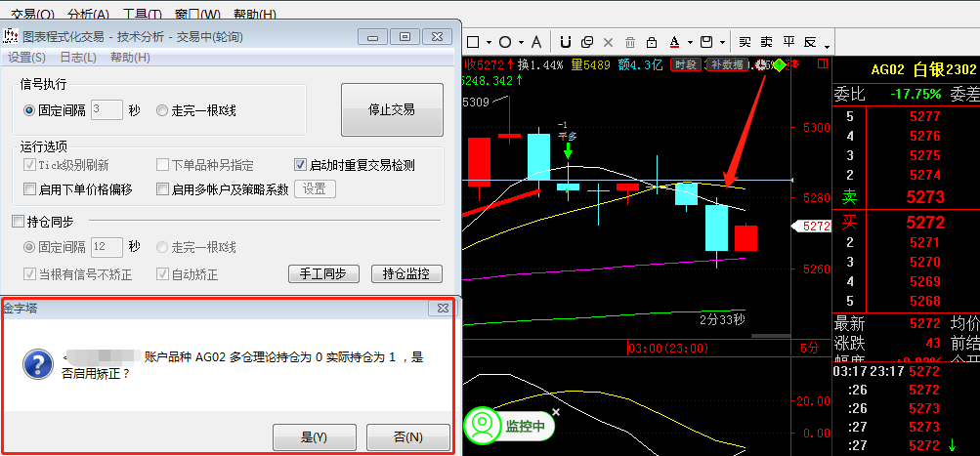Click the blue question mark dialog icon
Viewport: 980px width, 456px height.
pyautogui.click(x=37, y=364)
